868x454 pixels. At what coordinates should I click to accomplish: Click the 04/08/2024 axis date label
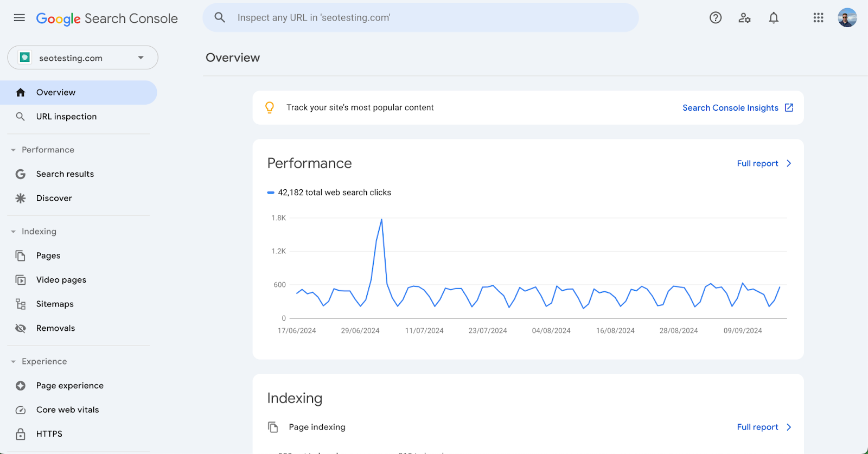(551, 331)
